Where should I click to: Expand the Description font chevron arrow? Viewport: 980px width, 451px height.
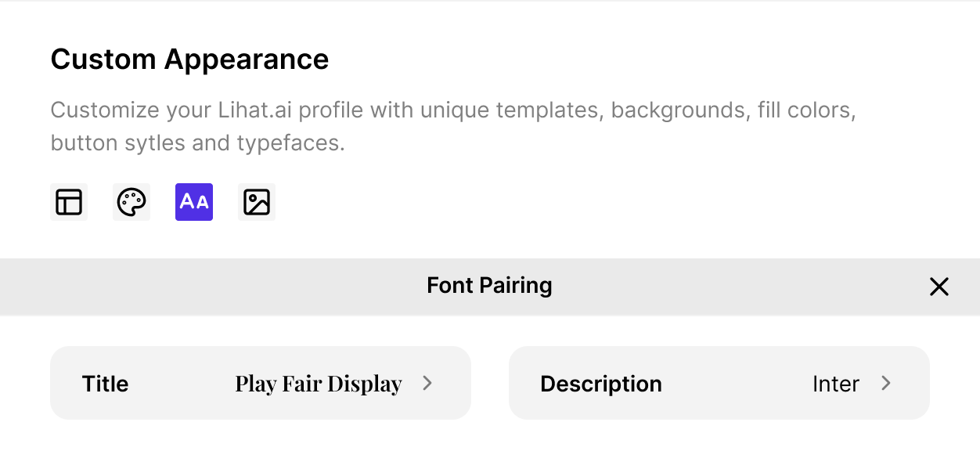tap(886, 383)
